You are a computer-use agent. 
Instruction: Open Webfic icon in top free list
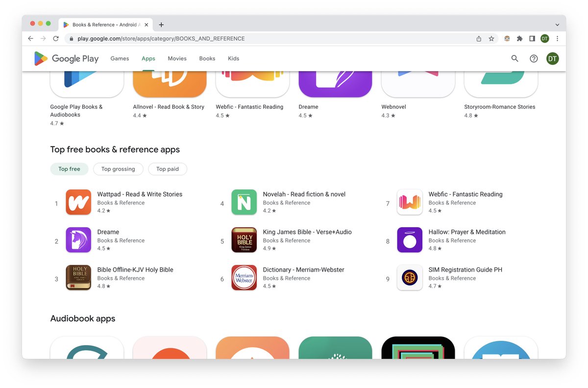tap(410, 202)
